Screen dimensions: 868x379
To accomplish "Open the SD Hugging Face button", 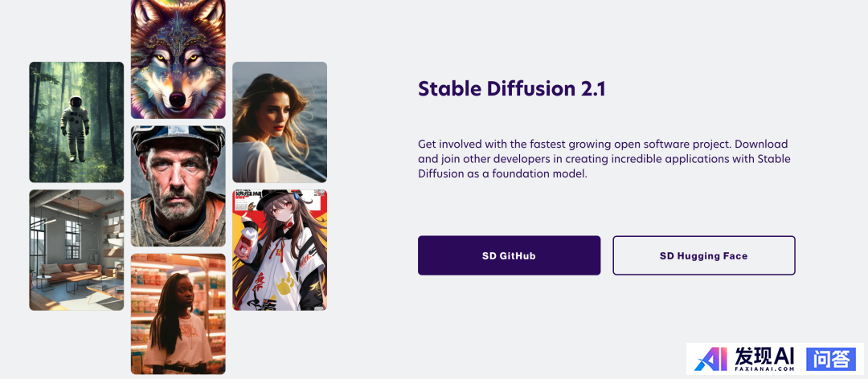I will [703, 255].
